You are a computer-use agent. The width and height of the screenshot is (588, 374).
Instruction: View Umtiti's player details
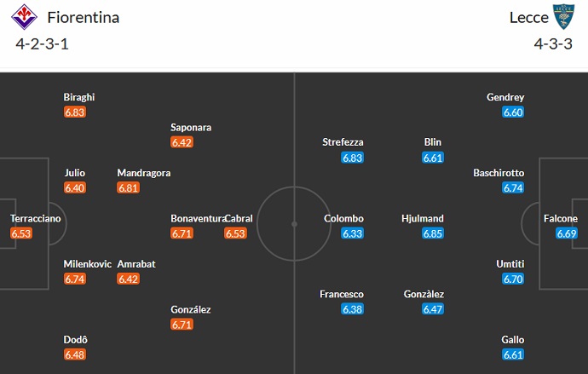click(x=510, y=264)
